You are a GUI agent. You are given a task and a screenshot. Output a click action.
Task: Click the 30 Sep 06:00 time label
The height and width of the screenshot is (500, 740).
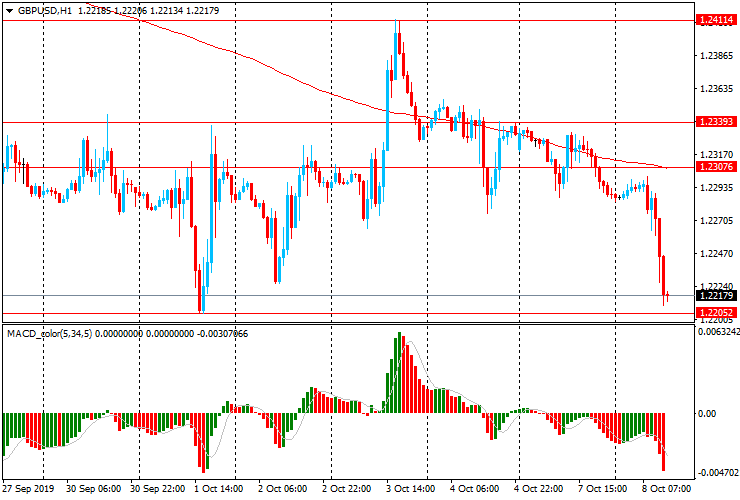click(x=94, y=489)
